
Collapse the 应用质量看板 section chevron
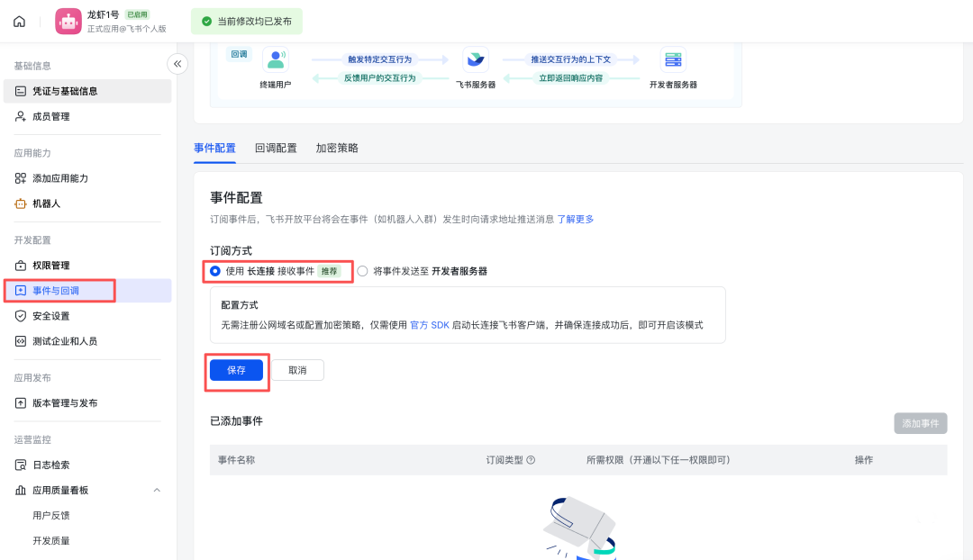157,491
